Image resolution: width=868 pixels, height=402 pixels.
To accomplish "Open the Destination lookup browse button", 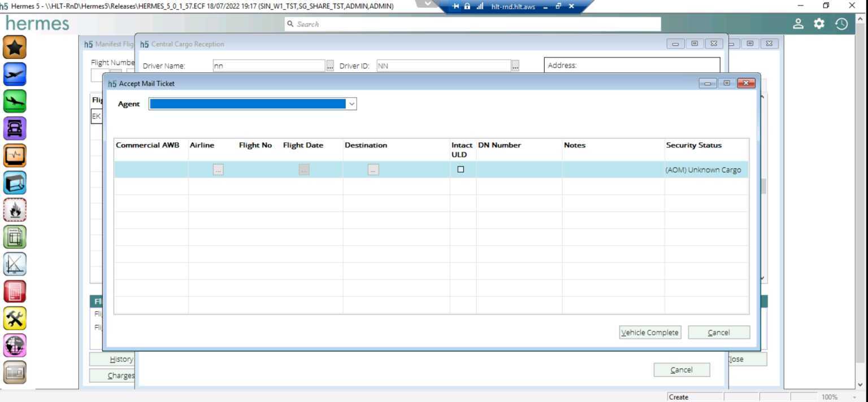I will click(372, 169).
